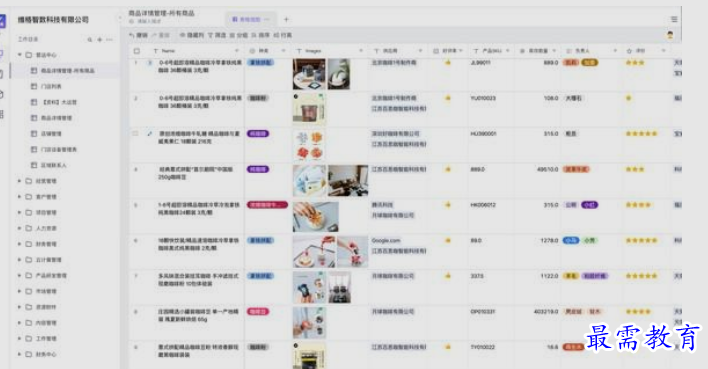This screenshot has width=708, height=369.
Task: Open the 种类 column header dropdown
Action: click(284, 51)
